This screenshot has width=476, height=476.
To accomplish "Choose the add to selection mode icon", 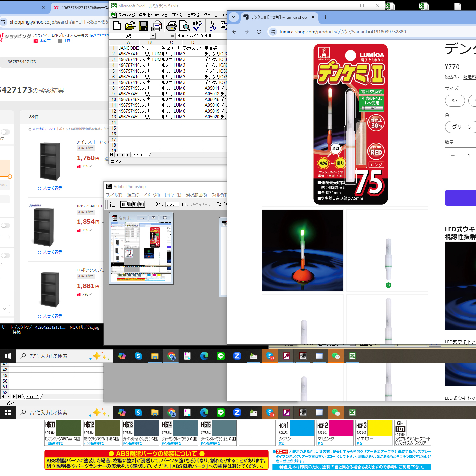I will [x=130, y=204].
